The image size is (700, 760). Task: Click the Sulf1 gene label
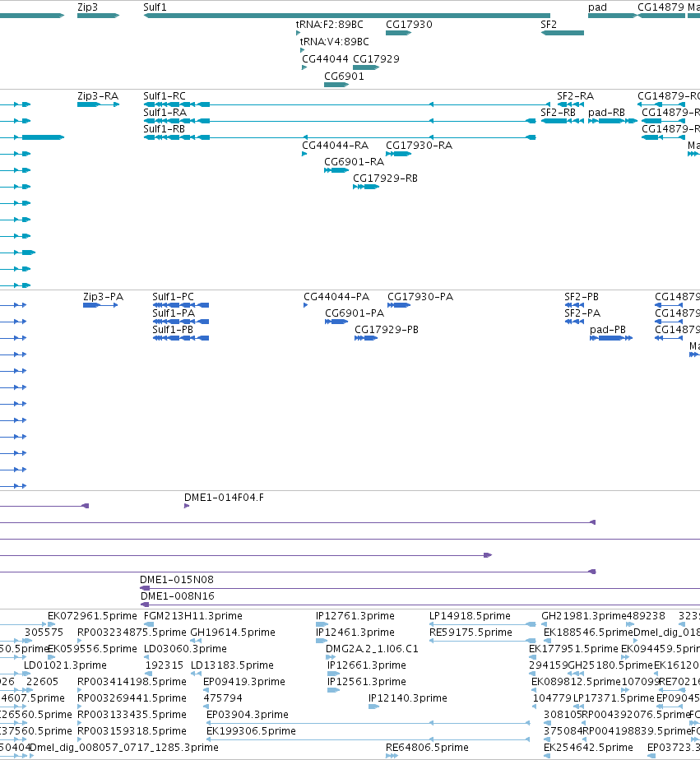tap(155, 7)
